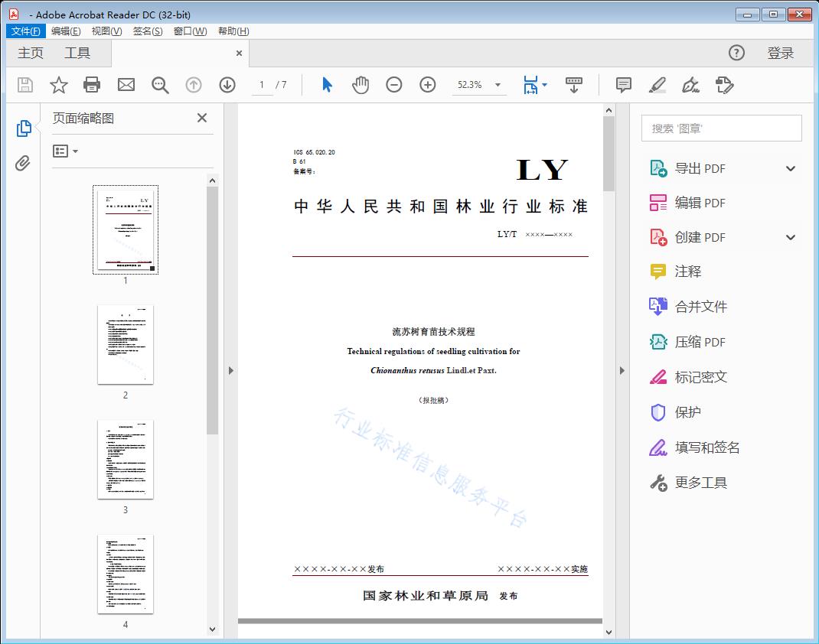
Task: Click the print file icon
Action: [x=92, y=85]
